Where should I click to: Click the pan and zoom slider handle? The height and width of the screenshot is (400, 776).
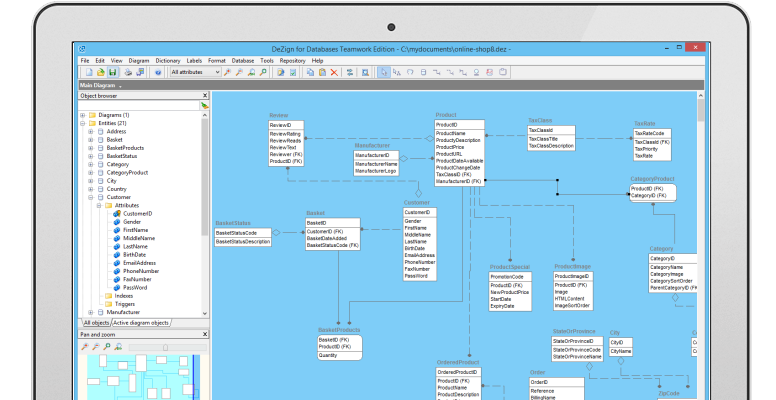click(166, 348)
